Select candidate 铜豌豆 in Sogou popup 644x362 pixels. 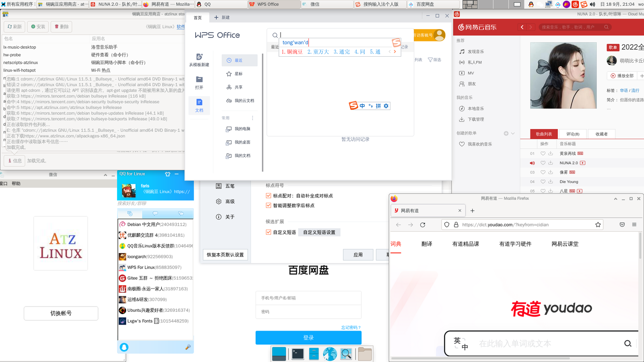click(x=292, y=52)
